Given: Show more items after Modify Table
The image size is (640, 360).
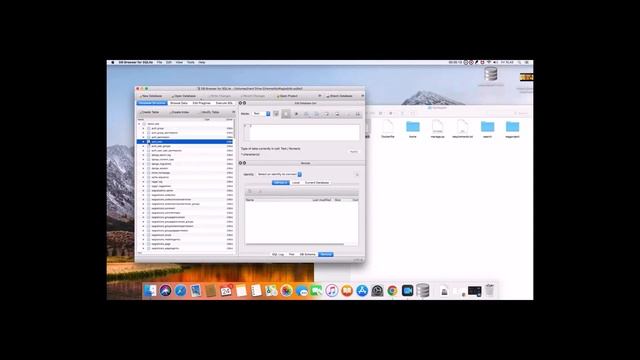Looking at the screenshot, I should point(233,112).
